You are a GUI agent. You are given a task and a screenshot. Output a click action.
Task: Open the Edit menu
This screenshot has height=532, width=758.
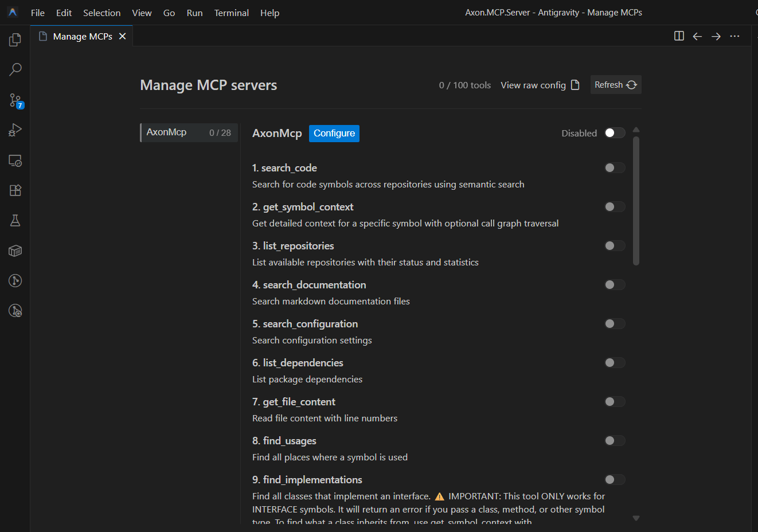[x=64, y=13]
